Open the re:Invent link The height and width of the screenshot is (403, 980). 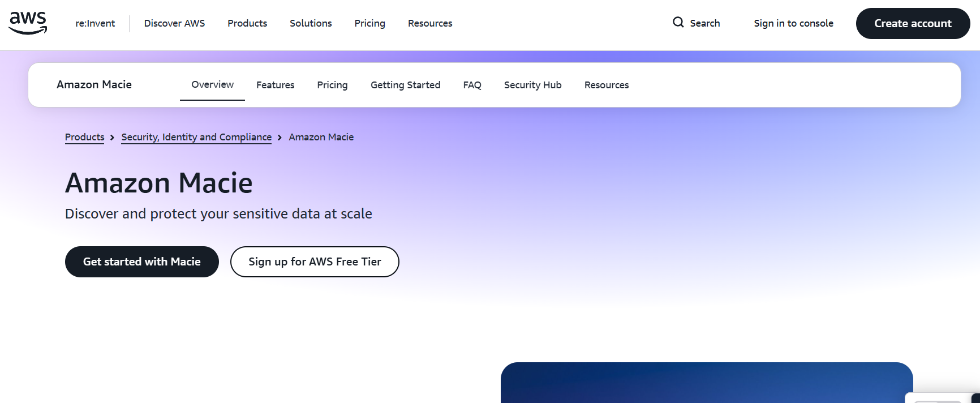(95, 23)
